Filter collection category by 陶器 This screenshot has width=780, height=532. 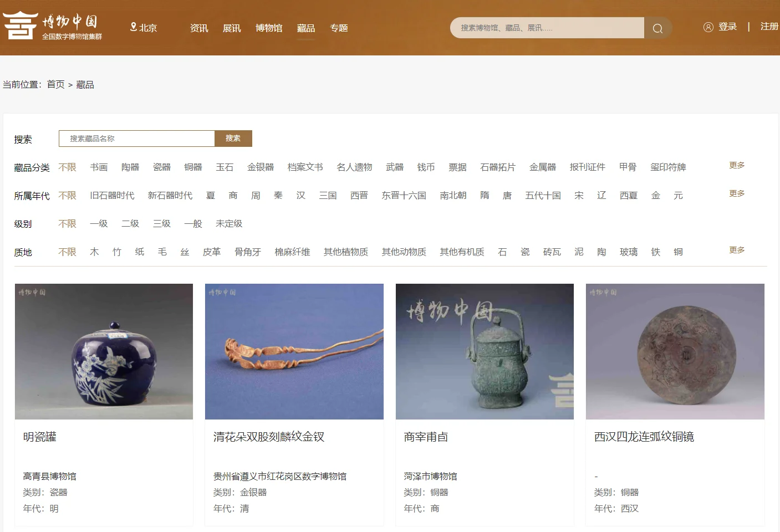[x=130, y=167]
